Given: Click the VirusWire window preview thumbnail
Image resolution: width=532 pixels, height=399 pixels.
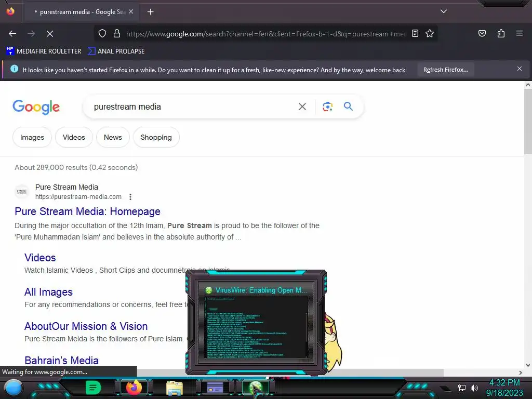Looking at the screenshot, I should [256, 322].
